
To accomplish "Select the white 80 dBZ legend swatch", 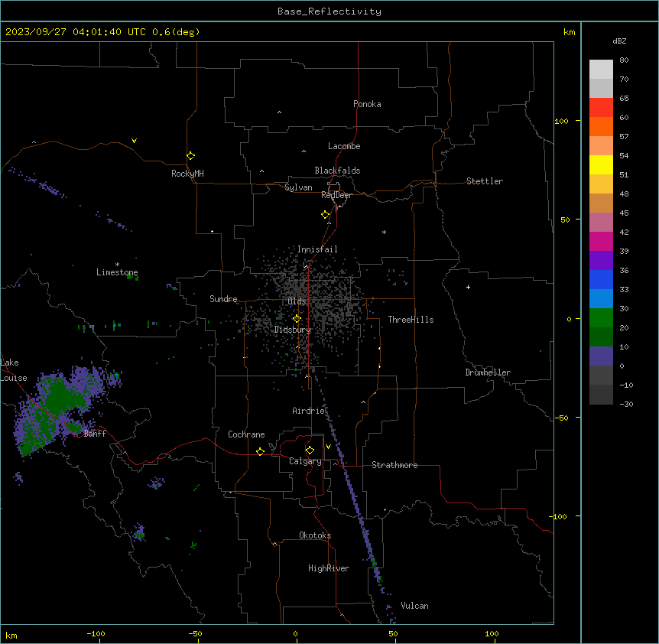I will 601,70.
